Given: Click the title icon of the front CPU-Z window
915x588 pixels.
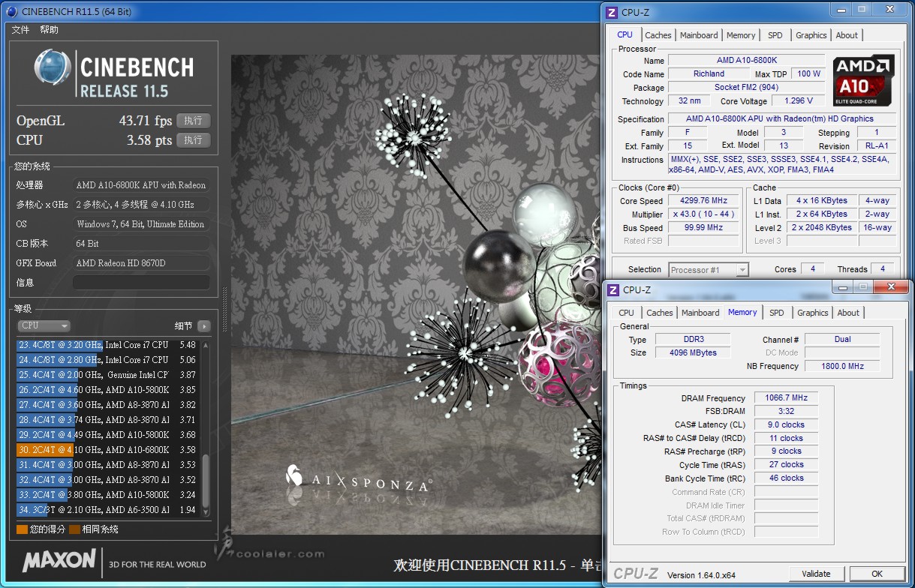Looking at the screenshot, I should [x=613, y=289].
